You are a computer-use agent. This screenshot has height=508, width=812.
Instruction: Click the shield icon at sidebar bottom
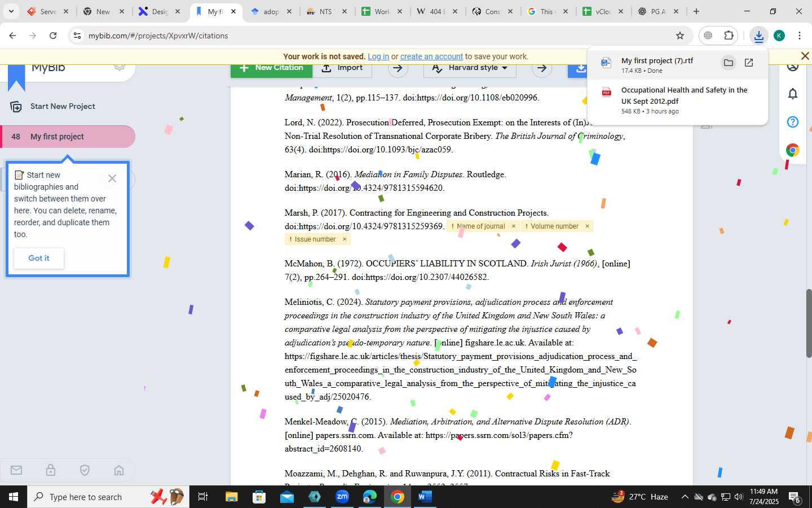[85, 470]
